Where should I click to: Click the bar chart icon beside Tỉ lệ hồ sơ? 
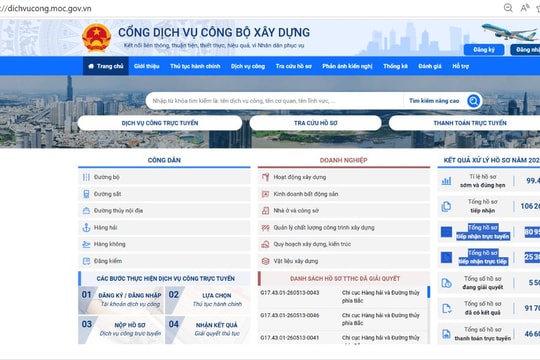[446, 181]
